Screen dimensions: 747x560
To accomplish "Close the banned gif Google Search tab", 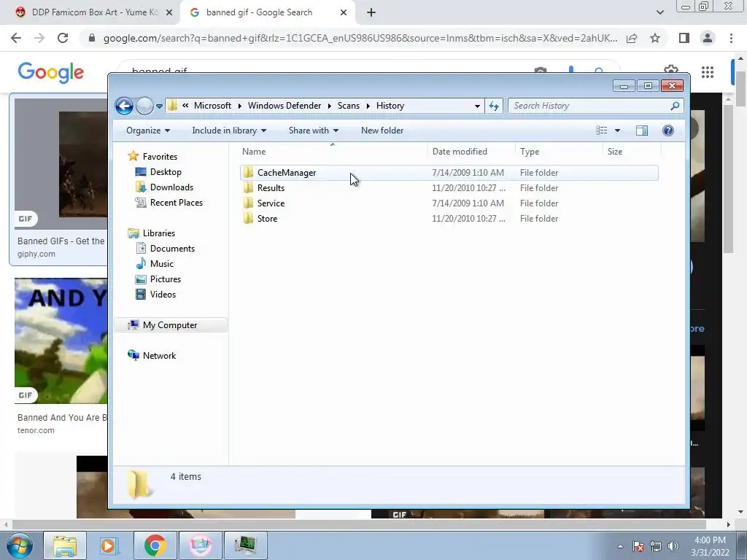I will pyautogui.click(x=344, y=12).
